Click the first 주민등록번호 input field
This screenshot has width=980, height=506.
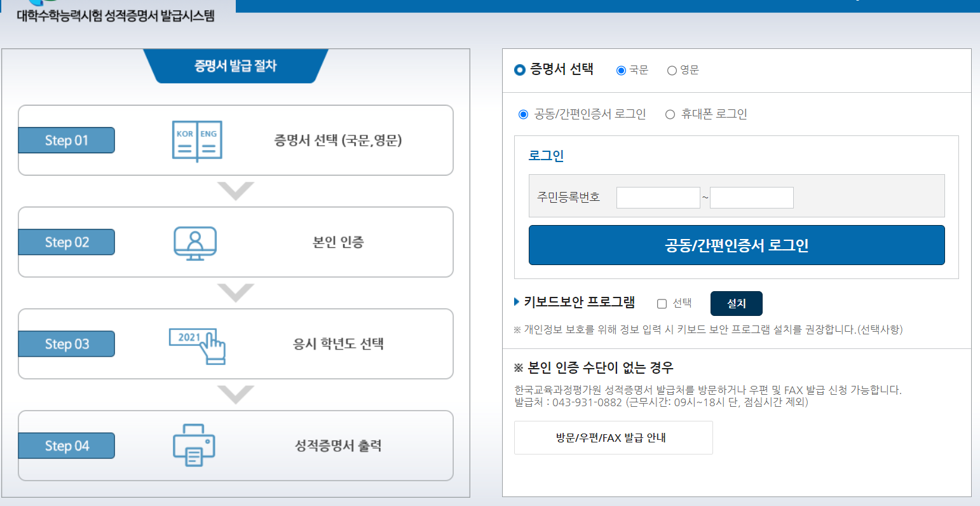pyautogui.click(x=658, y=197)
